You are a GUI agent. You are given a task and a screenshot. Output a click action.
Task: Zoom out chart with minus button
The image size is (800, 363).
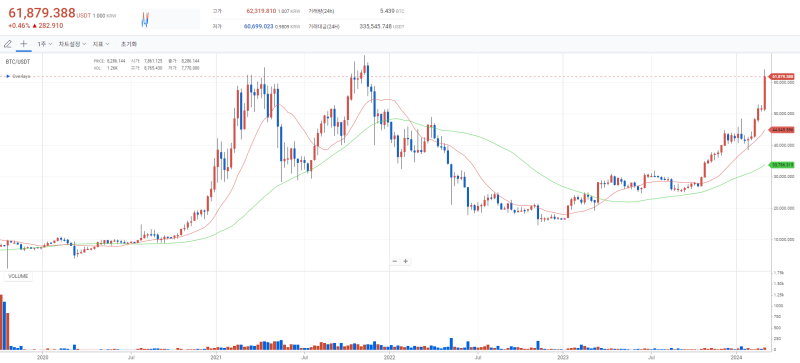(394, 261)
